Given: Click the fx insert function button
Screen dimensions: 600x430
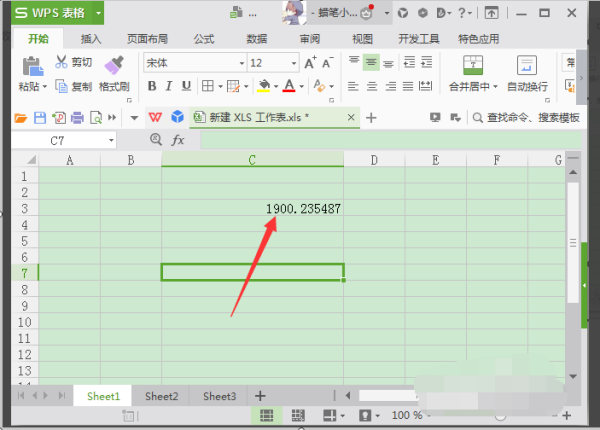Looking at the screenshot, I should 178,140.
